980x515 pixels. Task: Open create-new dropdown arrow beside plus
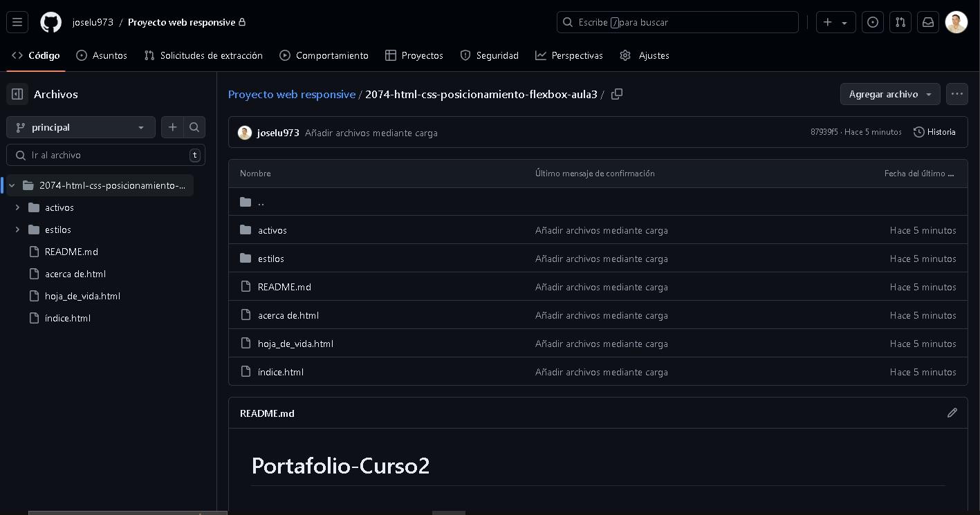pos(844,23)
